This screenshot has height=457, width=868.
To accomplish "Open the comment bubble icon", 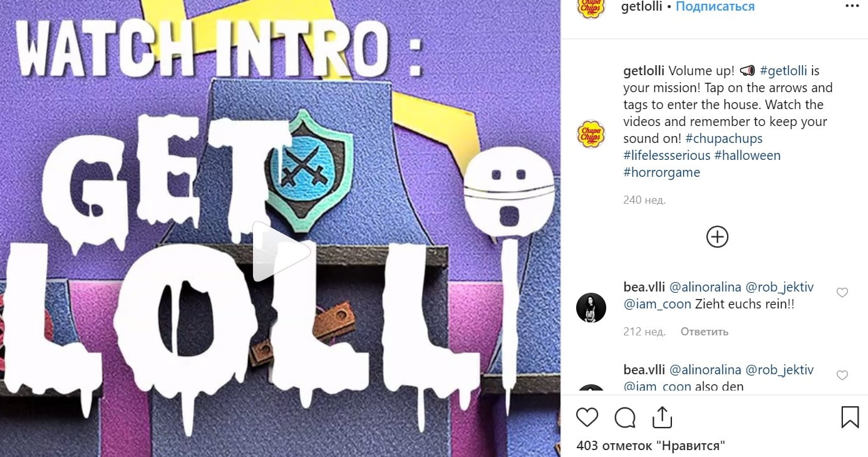I will pyautogui.click(x=625, y=418).
